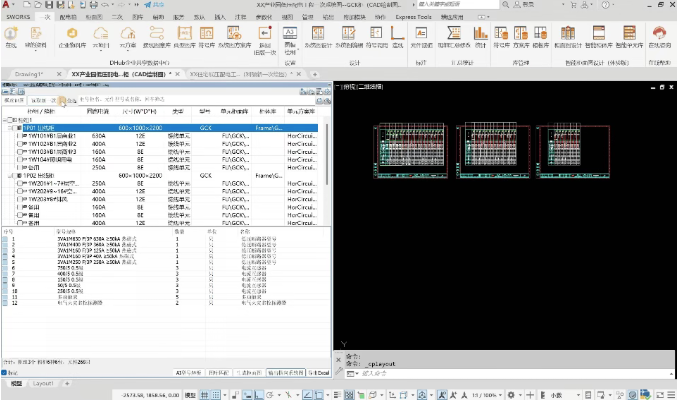Switch to the Express Tools ribbon tab
678x401 pixels.
point(413,17)
